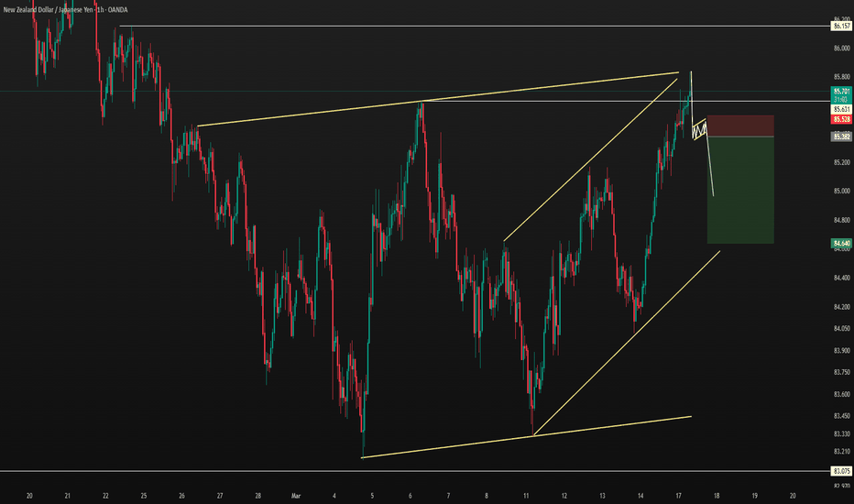The image size is (854, 504).
Task: Click the 28 date label on time axis
Action: tap(258, 496)
